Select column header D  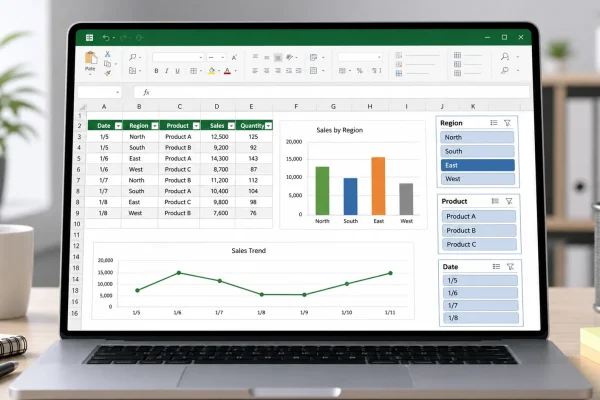217,107
